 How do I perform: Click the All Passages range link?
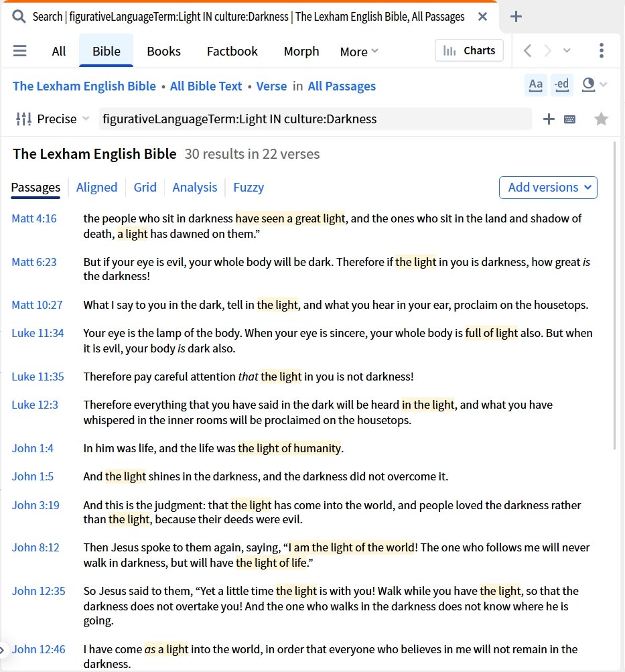(x=342, y=86)
